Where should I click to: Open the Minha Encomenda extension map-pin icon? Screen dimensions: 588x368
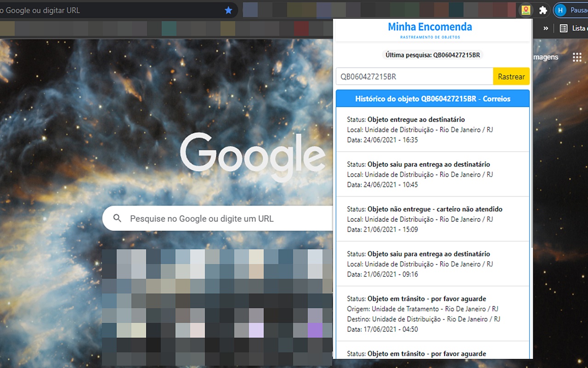525,10
